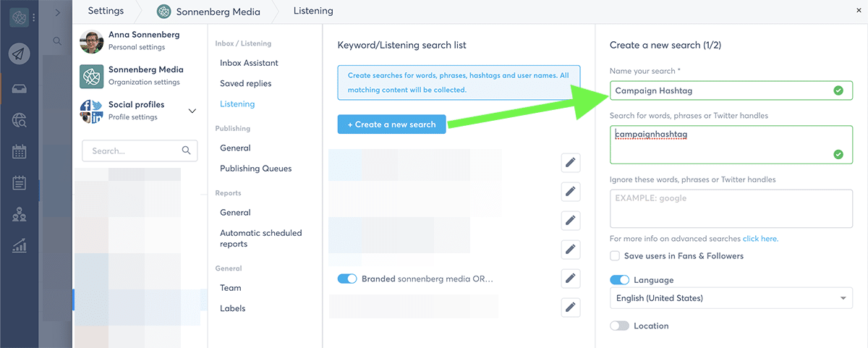Select Saved replies in settings menu
Image resolution: width=868 pixels, height=348 pixels.
tap(246, 83)
